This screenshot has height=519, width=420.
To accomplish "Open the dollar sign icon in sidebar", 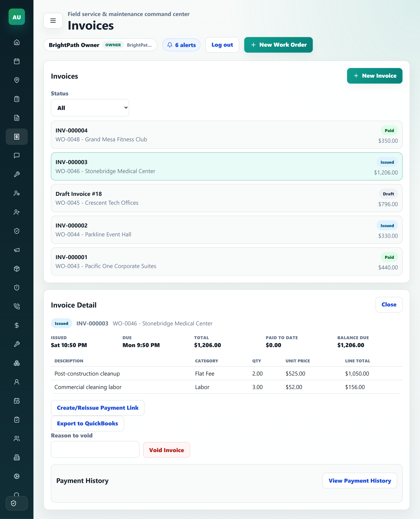I will [17, 325].
